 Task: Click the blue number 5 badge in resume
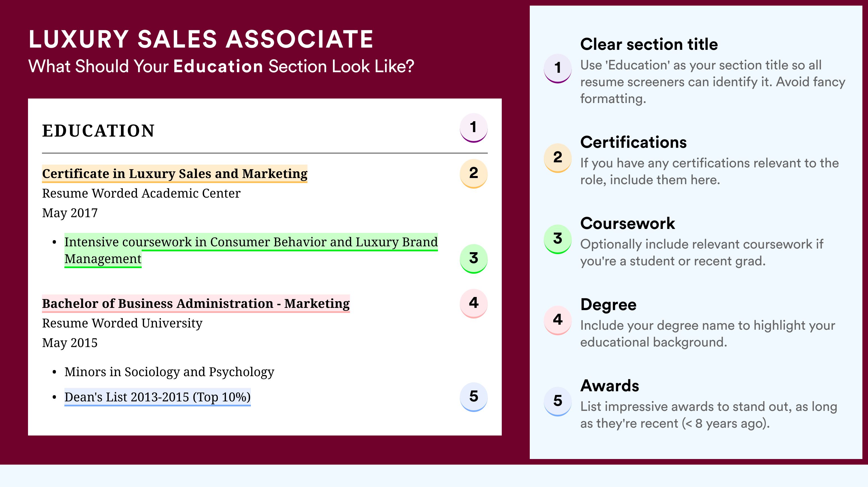click(x=473, y=397)
